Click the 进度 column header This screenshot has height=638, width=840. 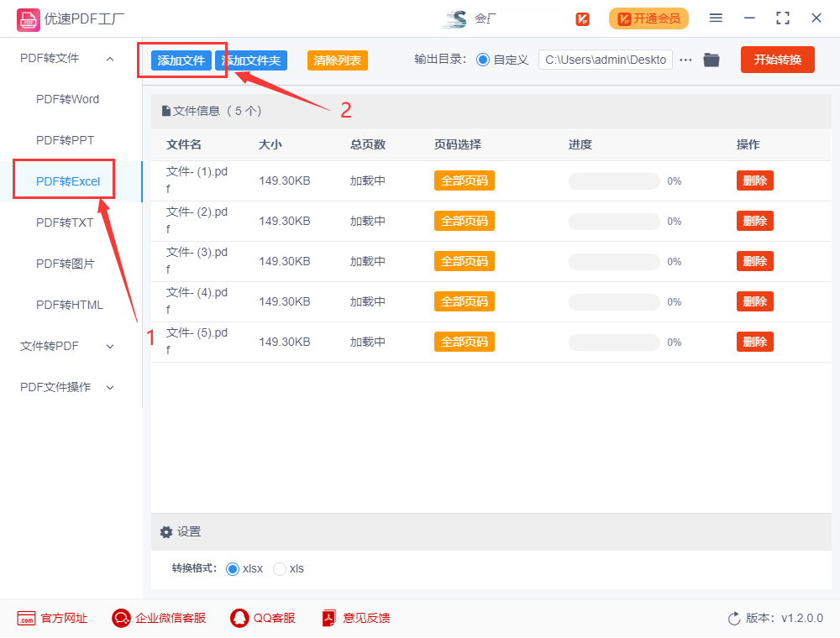580,145
